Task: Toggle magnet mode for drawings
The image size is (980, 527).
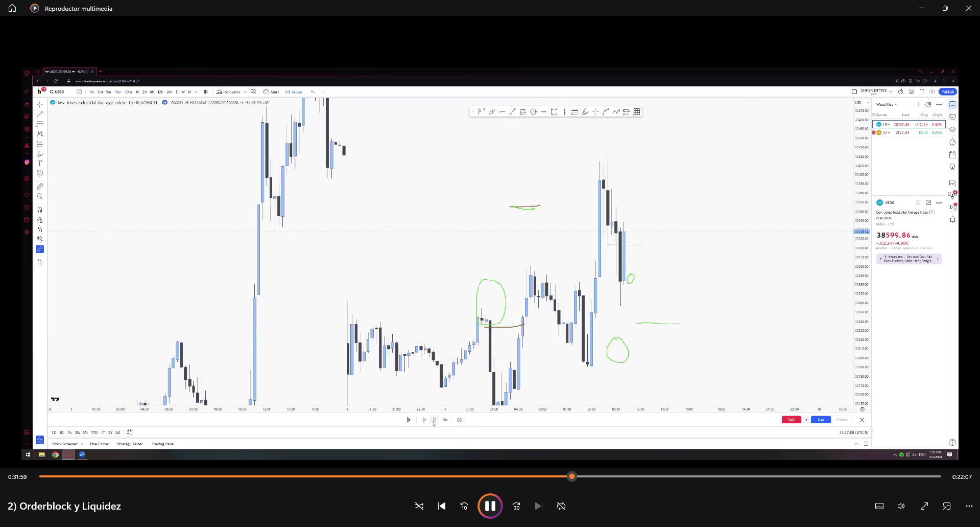Action: point(40,210)
